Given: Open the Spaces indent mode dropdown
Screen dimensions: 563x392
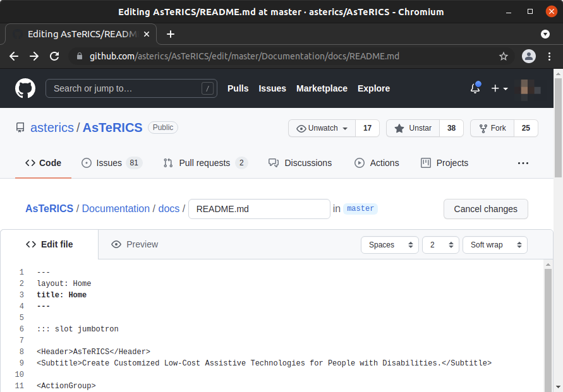Looking at the screenshot, I should (x=389, y=245).
